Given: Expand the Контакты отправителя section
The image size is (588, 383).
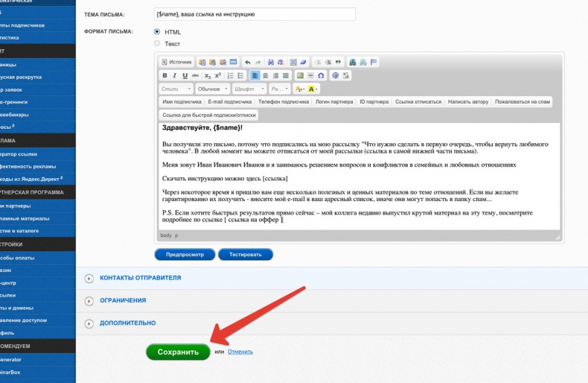Looking at the screenshot, I should click(x=141, y=278).
